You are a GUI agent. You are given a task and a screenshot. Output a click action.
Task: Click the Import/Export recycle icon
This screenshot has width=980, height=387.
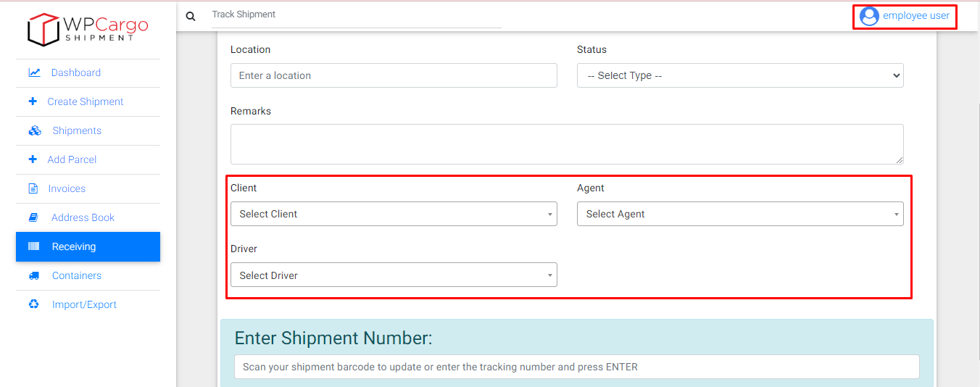[33, 304]
